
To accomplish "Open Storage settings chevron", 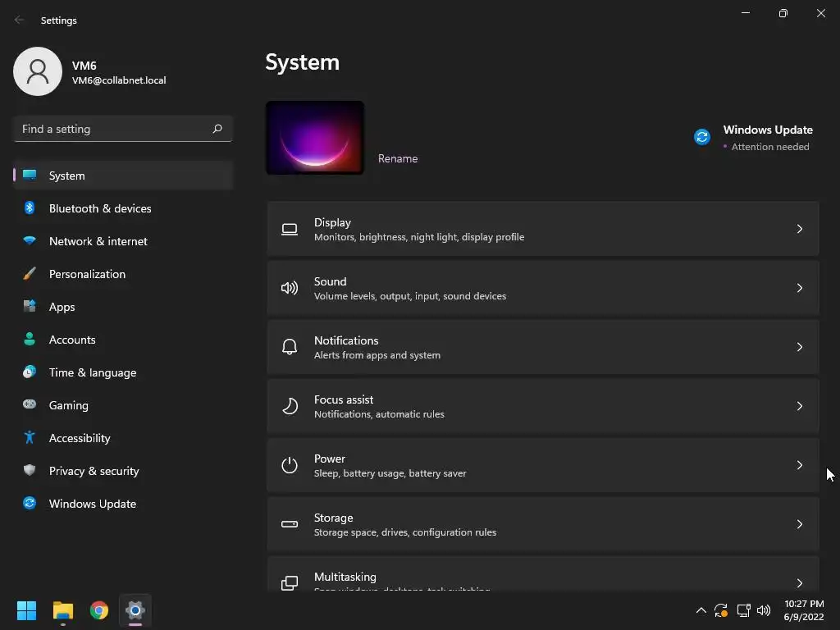I will 799,524.
